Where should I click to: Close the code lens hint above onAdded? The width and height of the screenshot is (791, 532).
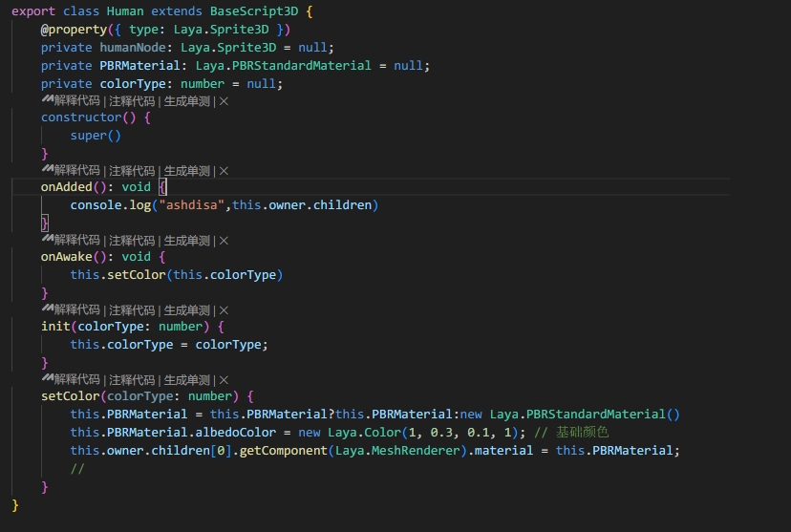click(224, 171)
